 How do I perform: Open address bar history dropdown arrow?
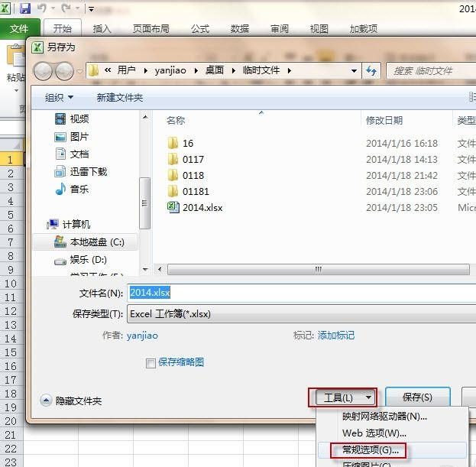coord(354,71)
